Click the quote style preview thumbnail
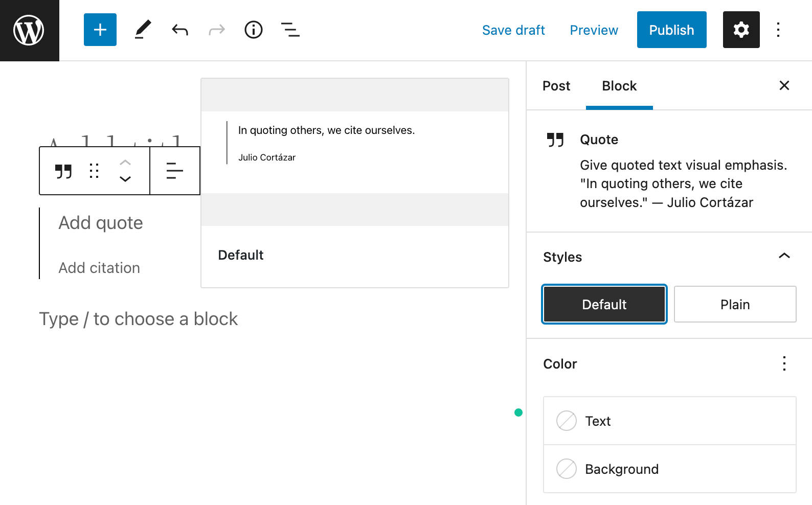This screenshot has width=812, height=505. (x=355, y=152)
